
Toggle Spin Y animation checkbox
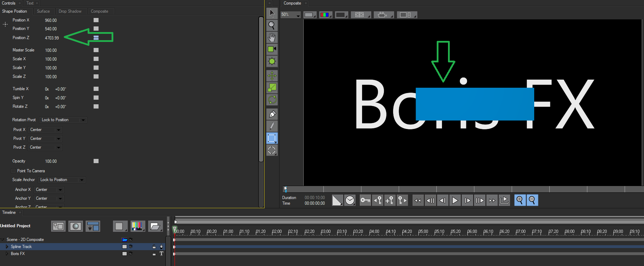click(96, 98)
